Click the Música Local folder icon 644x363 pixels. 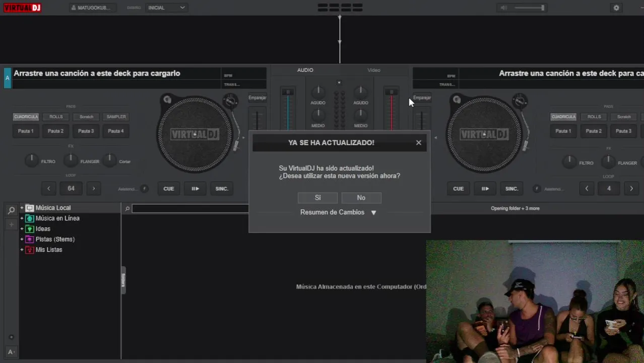pyautogui.click(x=30, y=208)
